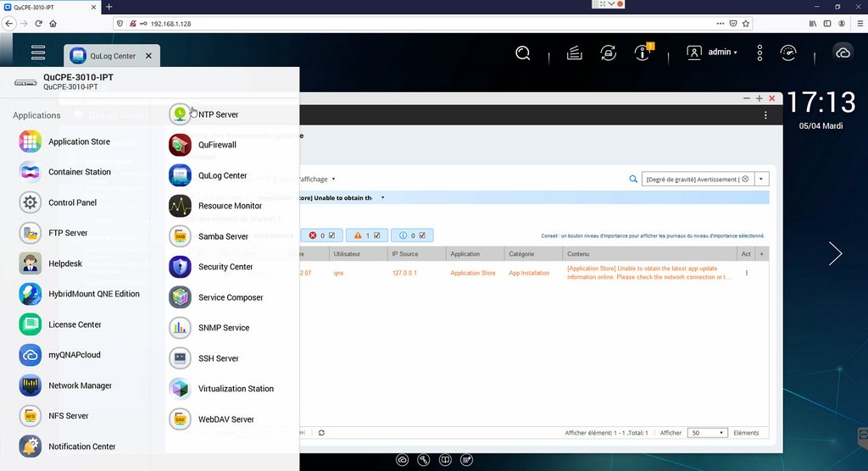Open Notification Center app
The width and height of the screenshot is (868, 471).
click(68, 446)
